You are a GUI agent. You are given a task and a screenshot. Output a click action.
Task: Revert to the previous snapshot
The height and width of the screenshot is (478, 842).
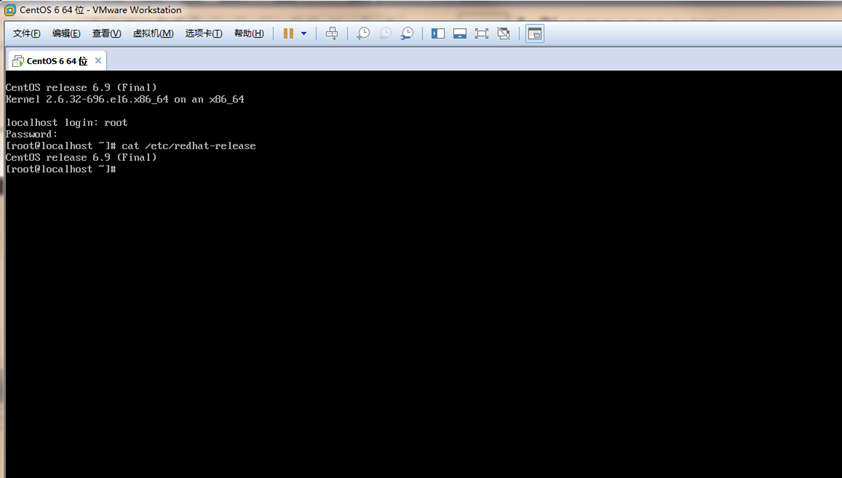[385, 33]
